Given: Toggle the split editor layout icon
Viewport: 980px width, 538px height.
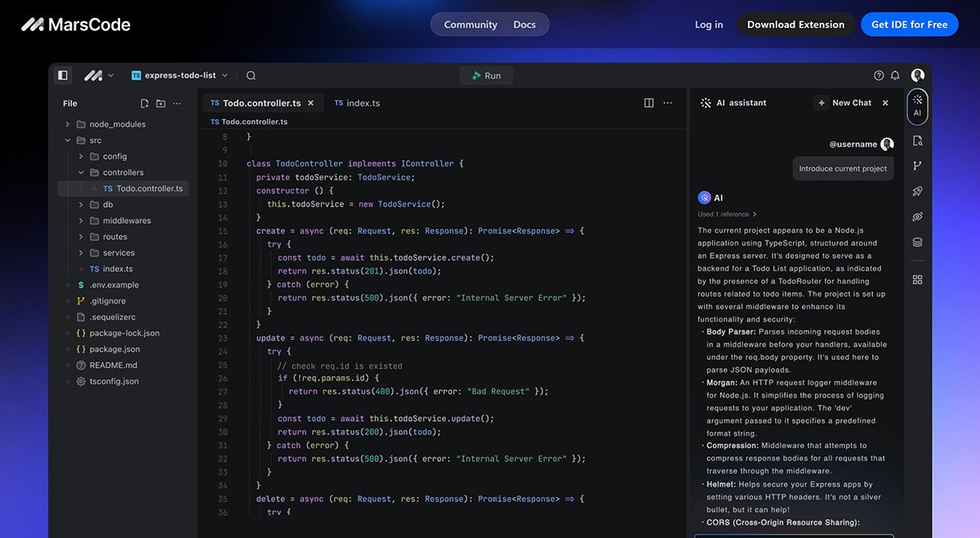Looking at the screenshot, I should [x=648, y=103].
